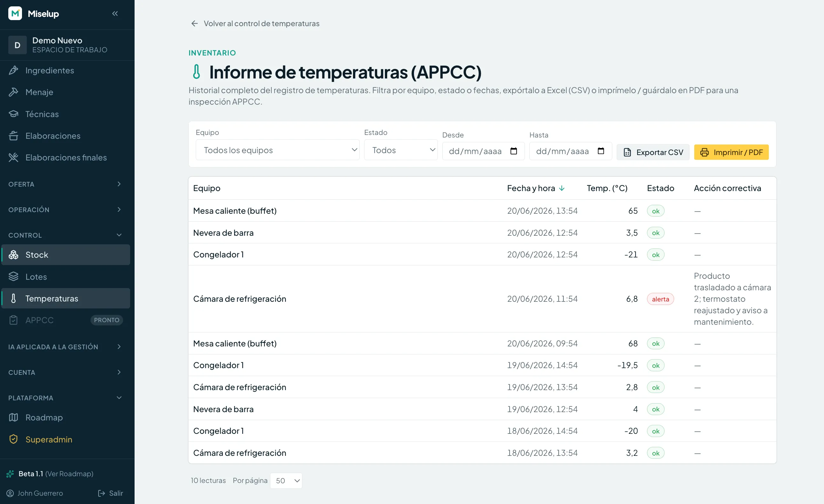This screenshot has width=824, height=504.
Task: Click Salir to log out
Action: click(111, 493)
